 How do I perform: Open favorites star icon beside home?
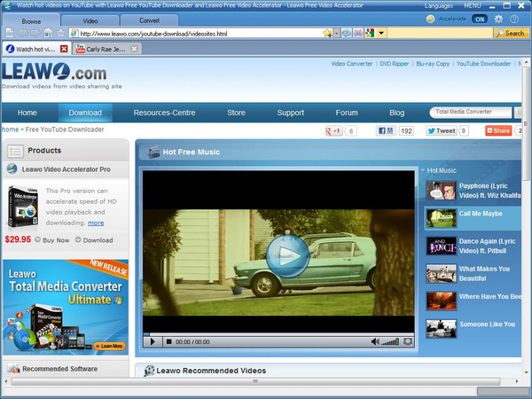click(x=60, y=33)
